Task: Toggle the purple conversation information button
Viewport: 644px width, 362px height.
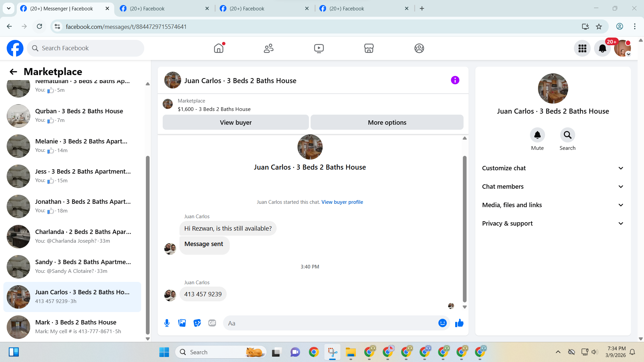Action: coord(455,80)
